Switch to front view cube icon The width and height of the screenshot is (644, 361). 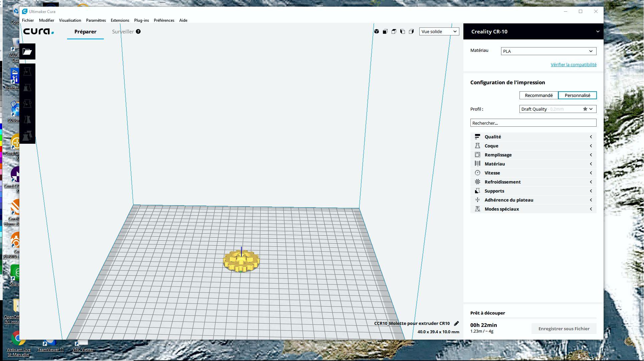385,31
